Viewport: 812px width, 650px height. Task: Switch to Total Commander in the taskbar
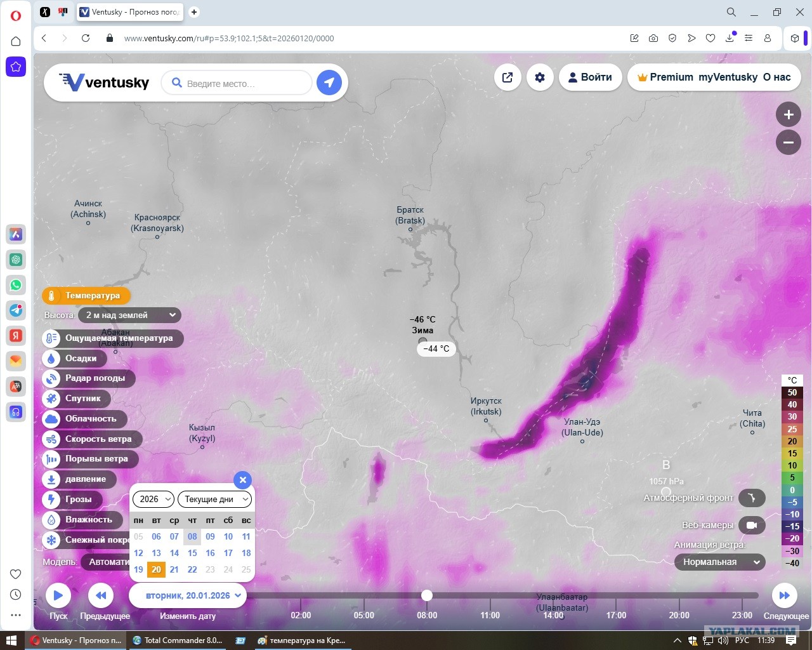[178, 640]
